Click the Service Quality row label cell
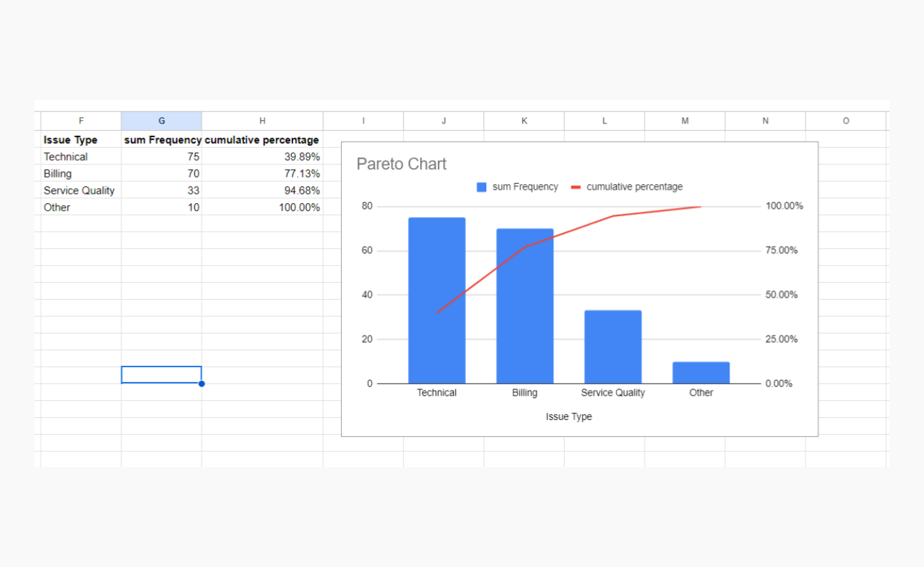Viewport: 924px width, 567px height. (x=78, y=190)
